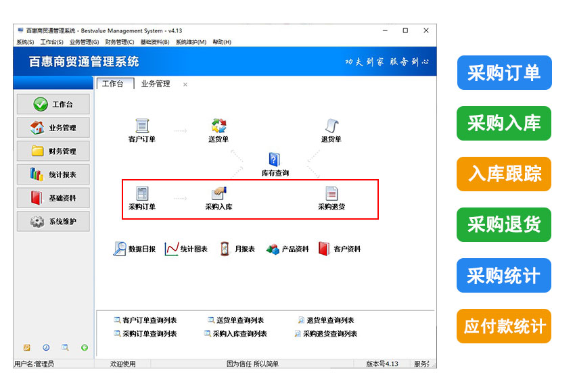The image size is (575, 392).
Task: Click blue 采购统计 button
Action: 504,275
